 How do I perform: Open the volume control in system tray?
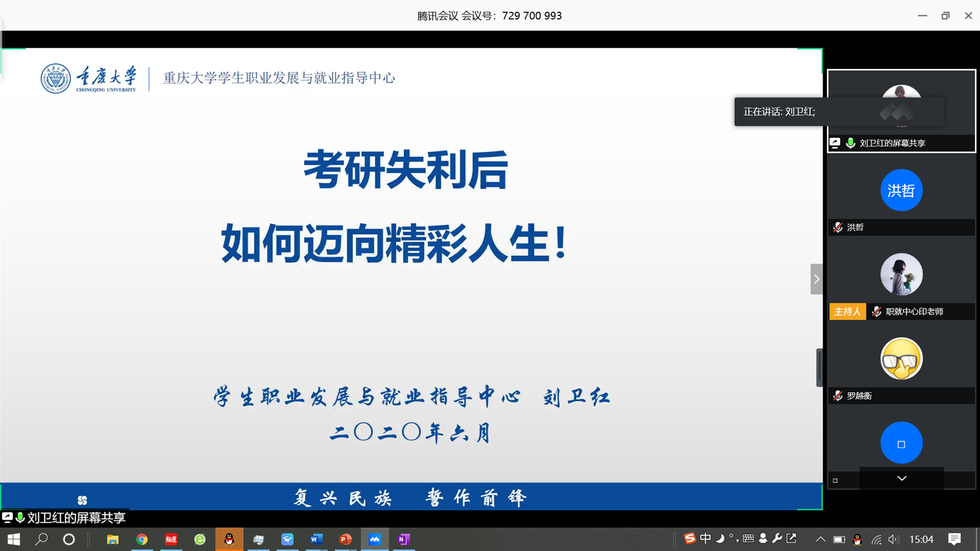pyautogui.click(x=894, y=539)
